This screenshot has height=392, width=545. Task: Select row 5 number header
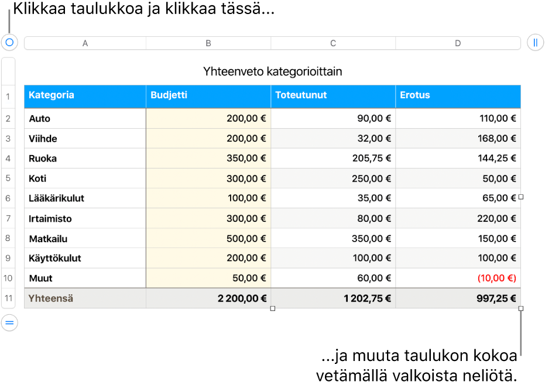click(x=8, y=178)
